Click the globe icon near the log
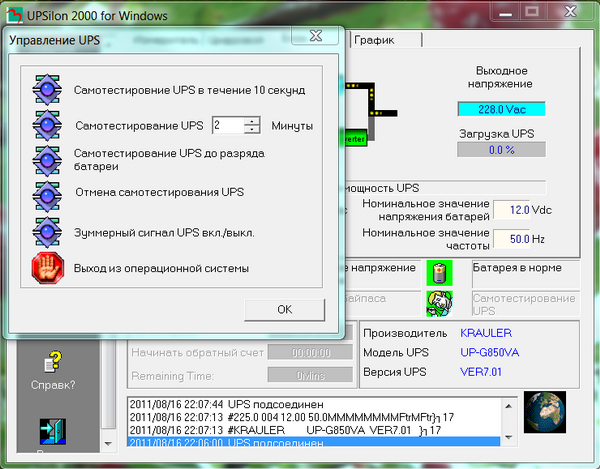Screen dimensions: 600x469 (545, 412)
